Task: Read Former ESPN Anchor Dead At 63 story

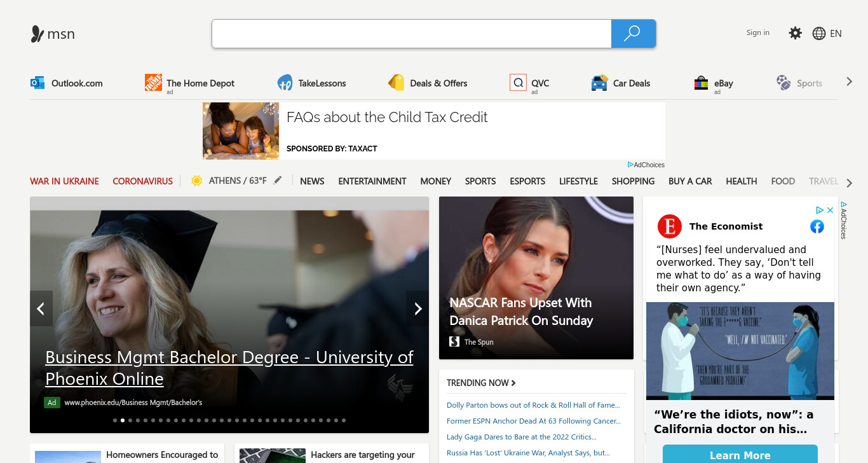Action: (x=534, y=421)
